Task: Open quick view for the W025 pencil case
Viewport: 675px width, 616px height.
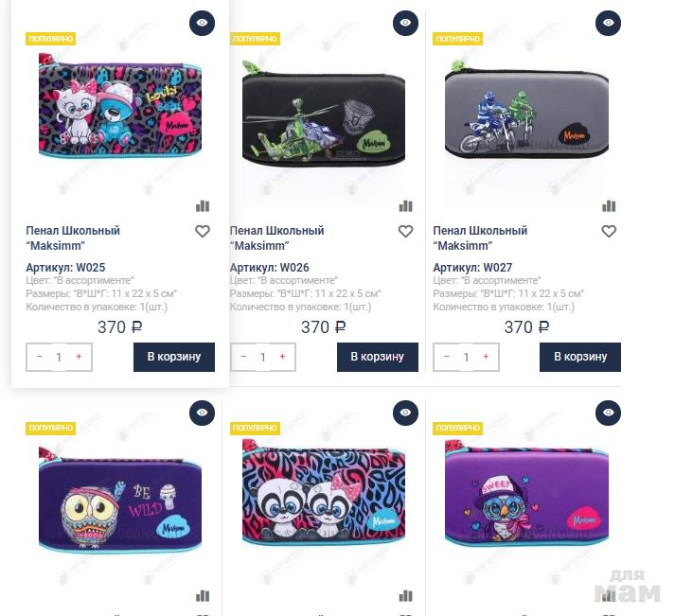Action: 202,23
